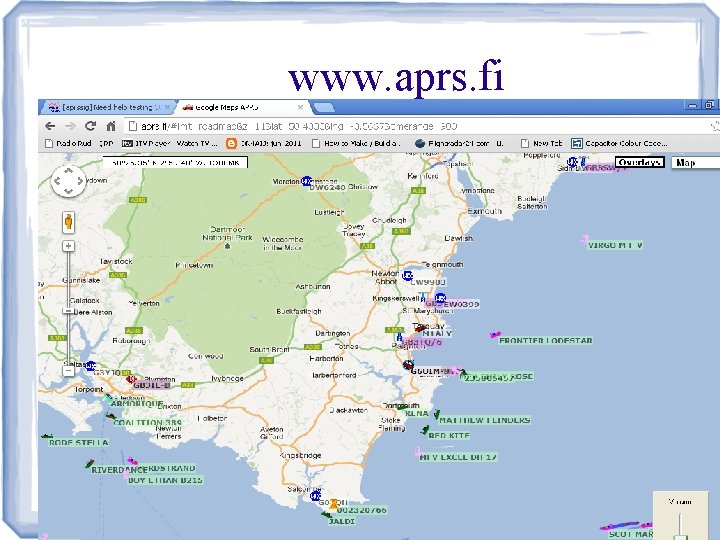Open the How to Make / Build bookmark
The image size is (720, 540).
point(356,143)
